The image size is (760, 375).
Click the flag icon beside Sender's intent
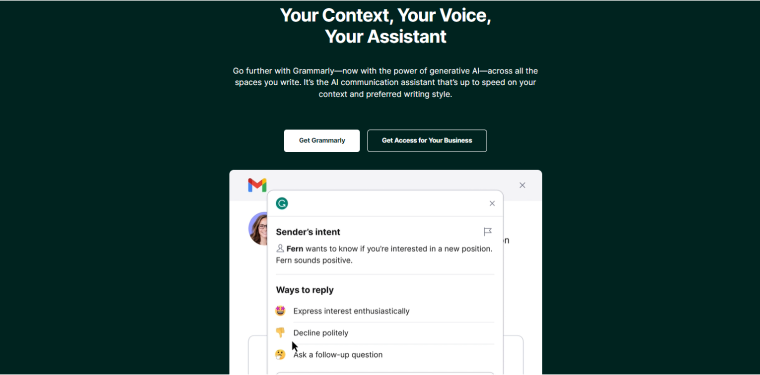coord(488,232)
